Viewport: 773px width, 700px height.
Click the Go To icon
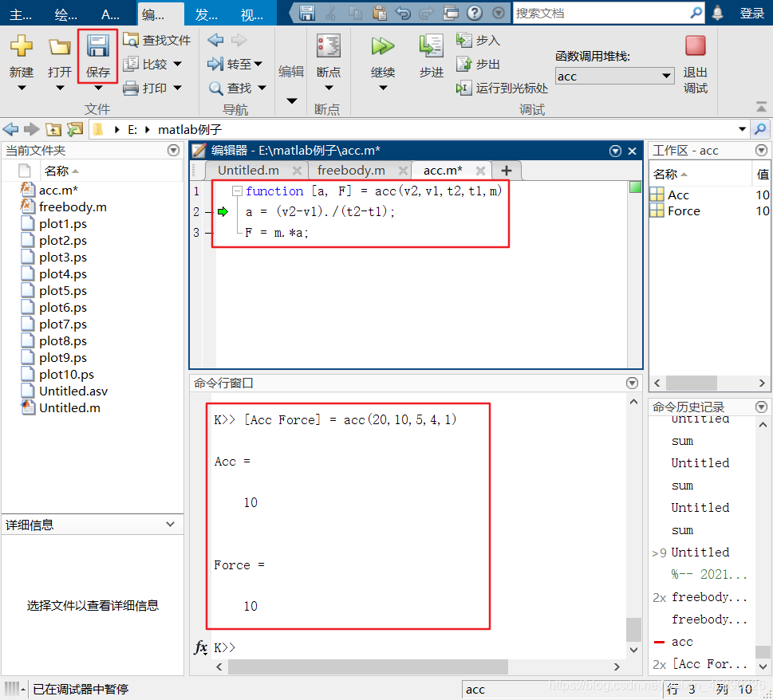click(x=215, y=64)
